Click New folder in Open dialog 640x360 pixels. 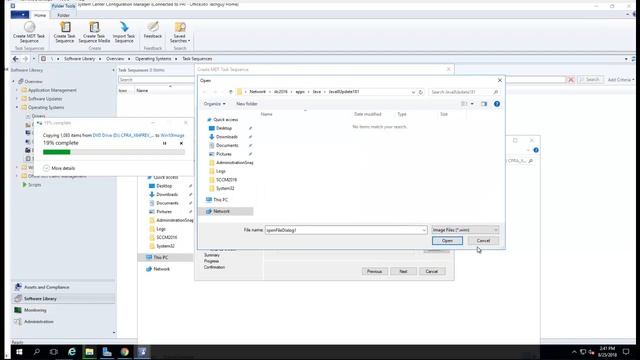pyautogui.click(x=247, y=104)
